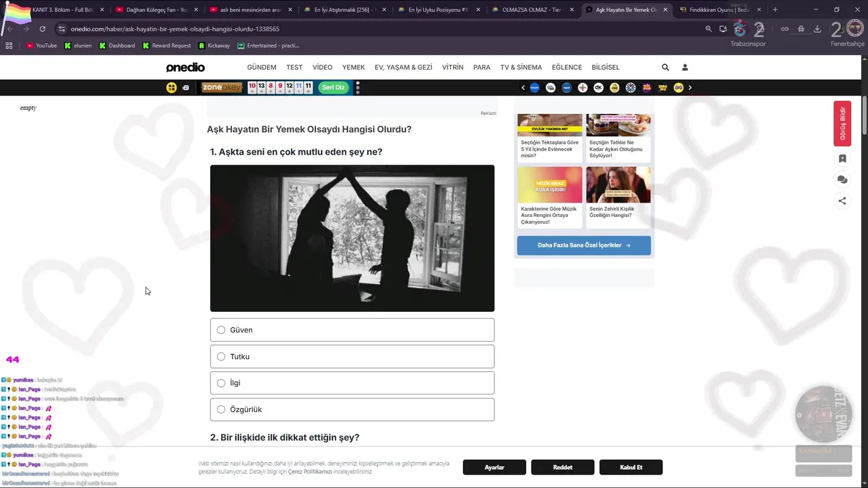Go to previous items in icon carousel
Image resolution: width=868 pixels, height=488 pixels.
[x=523, y=87]
